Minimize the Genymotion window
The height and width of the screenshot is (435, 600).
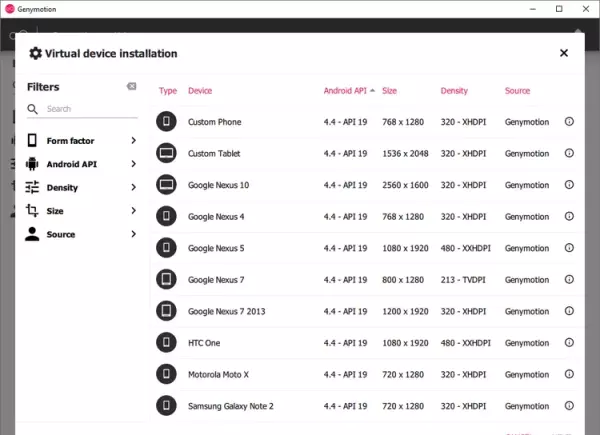[533, 9]
